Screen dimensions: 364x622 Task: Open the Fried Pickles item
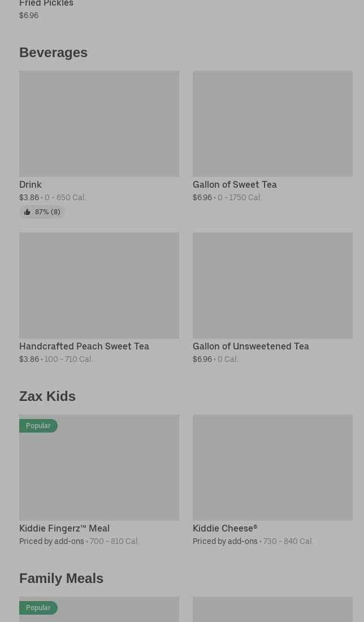[x=46, y=4]
